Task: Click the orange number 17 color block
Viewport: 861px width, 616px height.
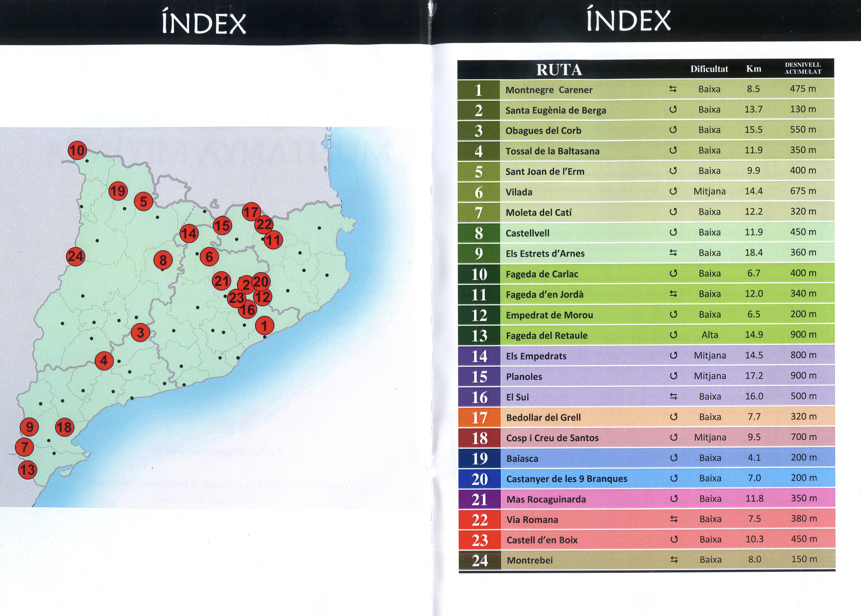Action: 479,418
